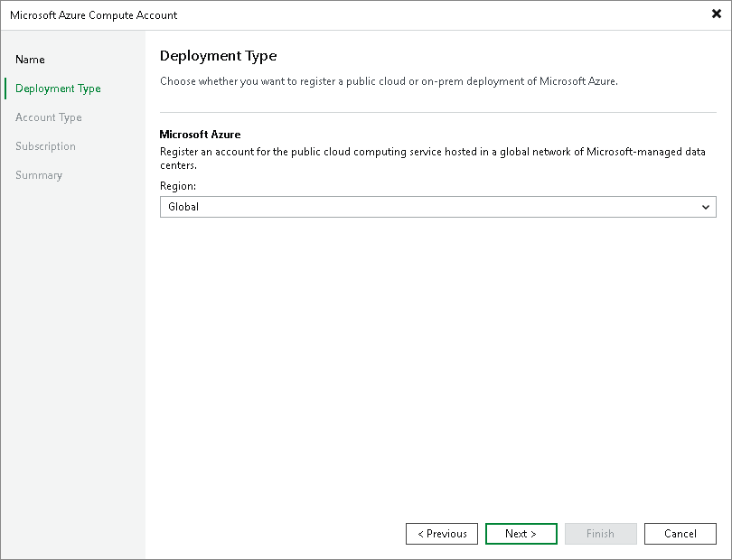The height and width of the screenshot is (560, 732).
Task: Click the Deployment Type page heading
Action: [x=218, y=55]
